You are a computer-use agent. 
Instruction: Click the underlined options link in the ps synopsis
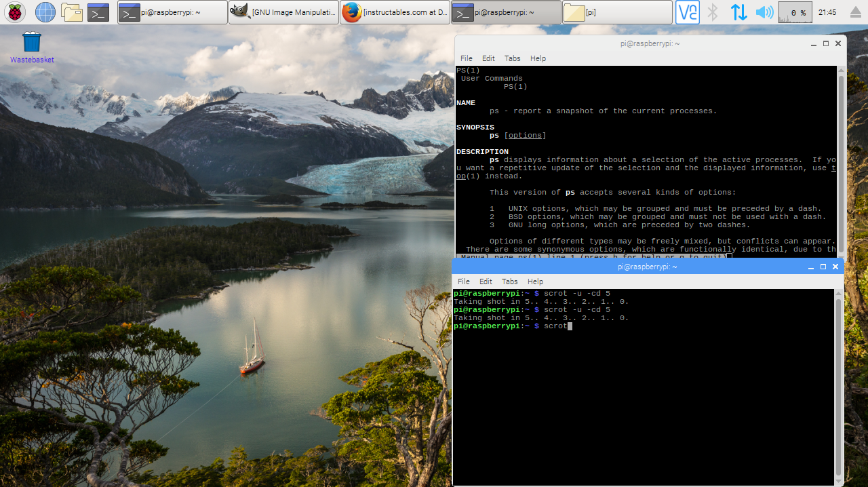[x=524, y=135]
